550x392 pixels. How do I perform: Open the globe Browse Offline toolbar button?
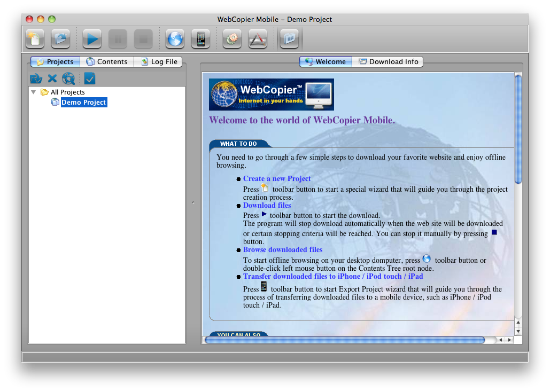(175, 39)
